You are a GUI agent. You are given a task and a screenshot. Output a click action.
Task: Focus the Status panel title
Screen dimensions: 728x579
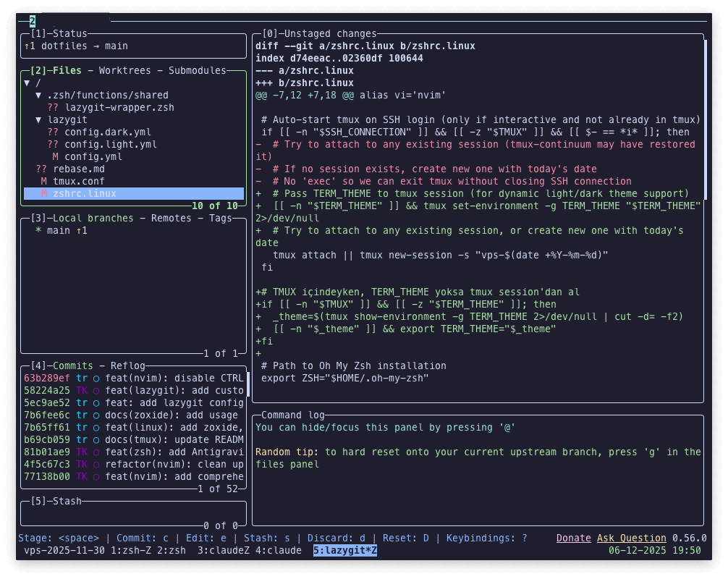coord(70,34)
